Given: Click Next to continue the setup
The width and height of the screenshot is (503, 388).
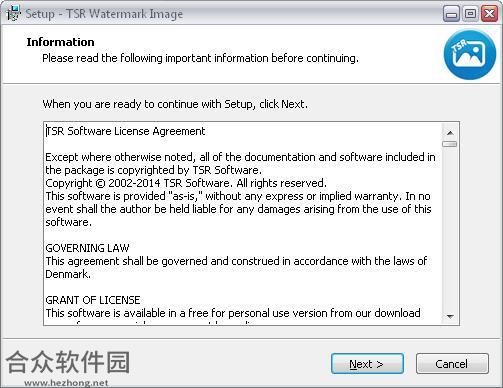Looking at the screenshot, I should pyautogui.click(x=367, y=364).
